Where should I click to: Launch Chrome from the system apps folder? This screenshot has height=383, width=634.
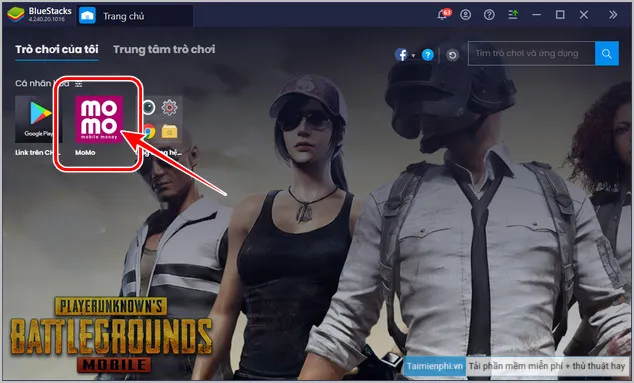click(x=149, y=131)
